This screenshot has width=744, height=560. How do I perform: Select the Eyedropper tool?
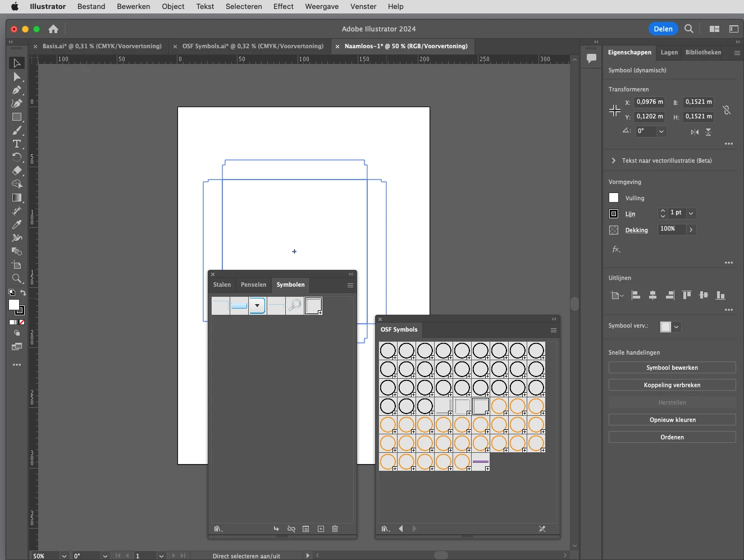pyautogui.click(x=17, y=224)
